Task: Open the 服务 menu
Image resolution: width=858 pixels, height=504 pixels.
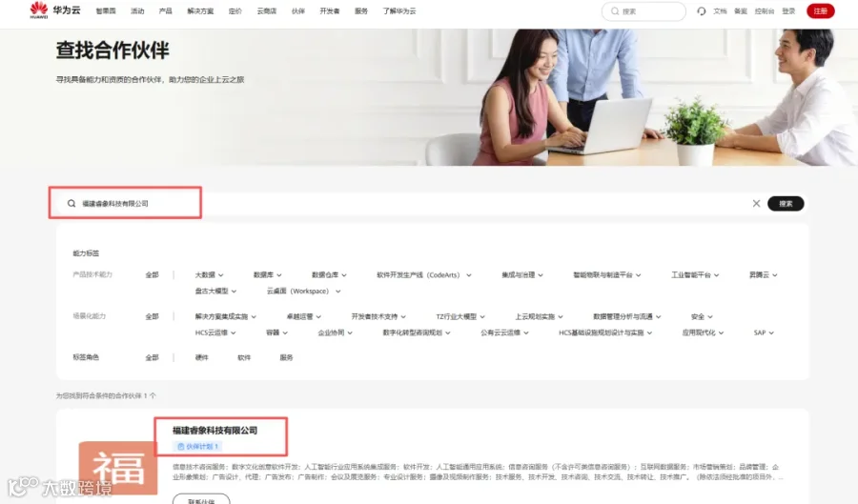Action: pyautogui.click(x=361, y=10)
